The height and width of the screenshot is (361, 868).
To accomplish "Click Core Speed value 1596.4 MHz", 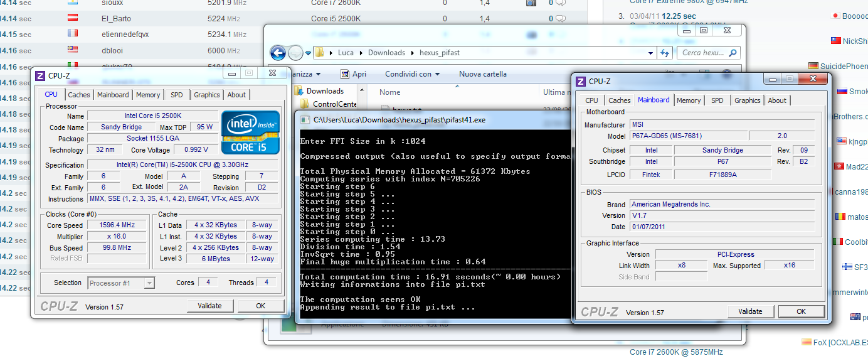I will tap(117, 225).
